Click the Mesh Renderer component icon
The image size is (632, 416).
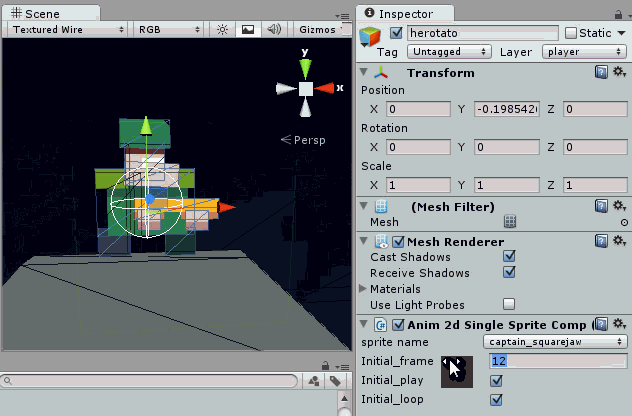click(381, 241)
